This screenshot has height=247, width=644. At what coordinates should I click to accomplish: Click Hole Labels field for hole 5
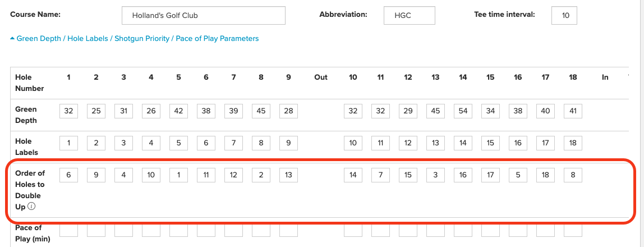tap(178, 143)
